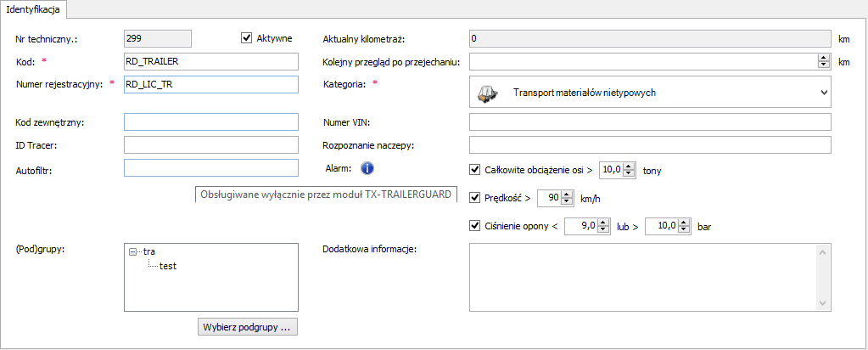868x350 pixels.
Task: Decrease the axle load tony value
Action: click(x=629, y=173)
